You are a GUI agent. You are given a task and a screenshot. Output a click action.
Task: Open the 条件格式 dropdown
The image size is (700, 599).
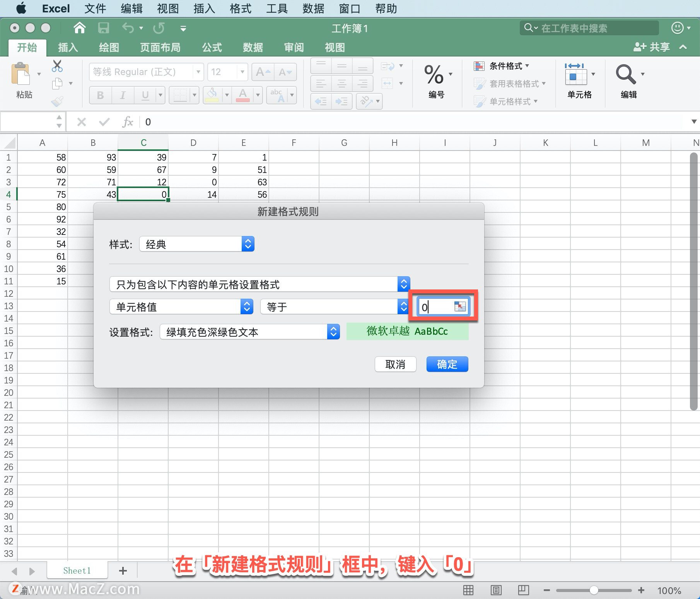tap(502, 66)
